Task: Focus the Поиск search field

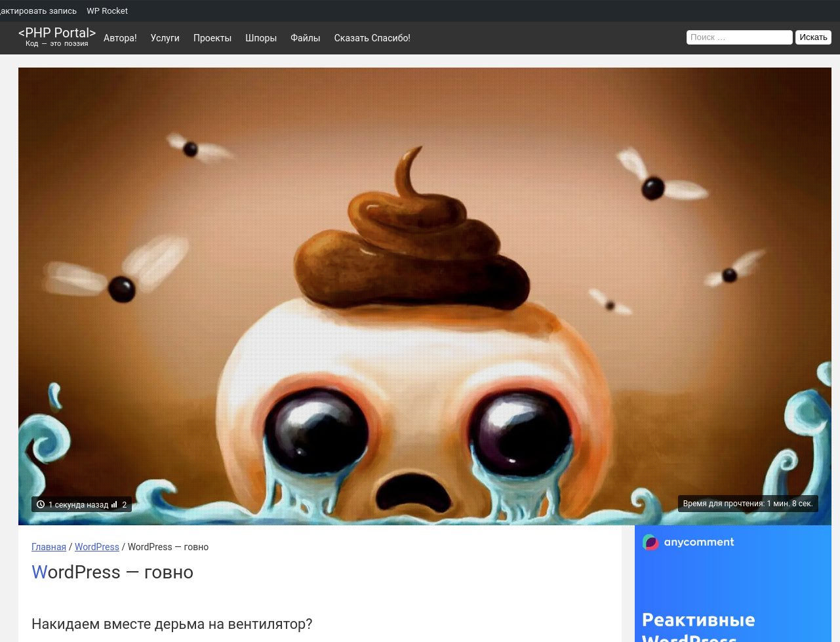Action: (x=740, y=37)
